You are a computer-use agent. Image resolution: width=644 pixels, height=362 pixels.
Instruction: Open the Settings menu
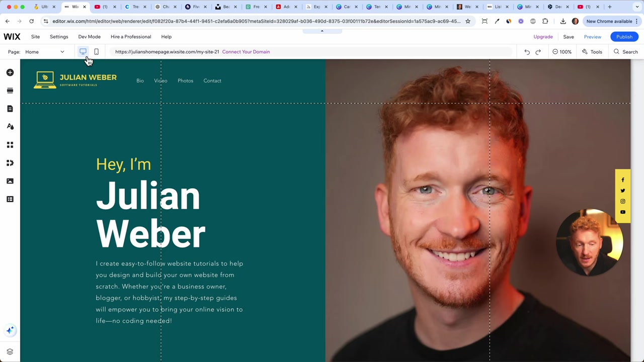(59, 37)
